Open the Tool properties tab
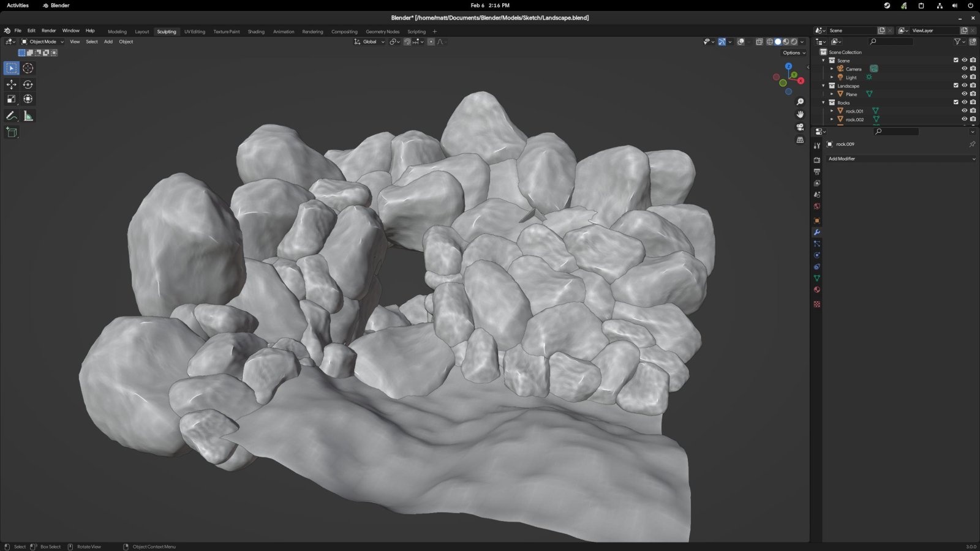980x551 pixels. pos(816,146)
